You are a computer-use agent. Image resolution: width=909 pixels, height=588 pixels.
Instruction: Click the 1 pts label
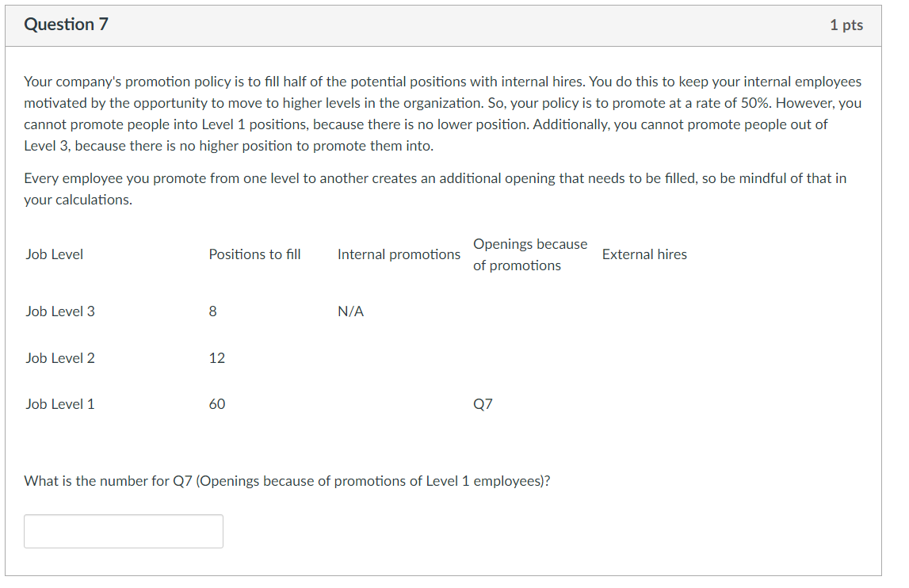845,24
